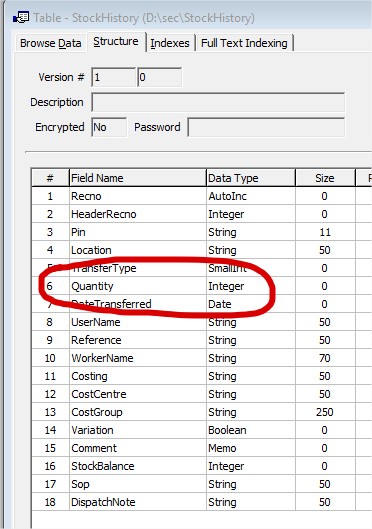The width and height of the screenshot is (372, 529).
Task: Select the WorkerName field name
Action: pos(102,358)
